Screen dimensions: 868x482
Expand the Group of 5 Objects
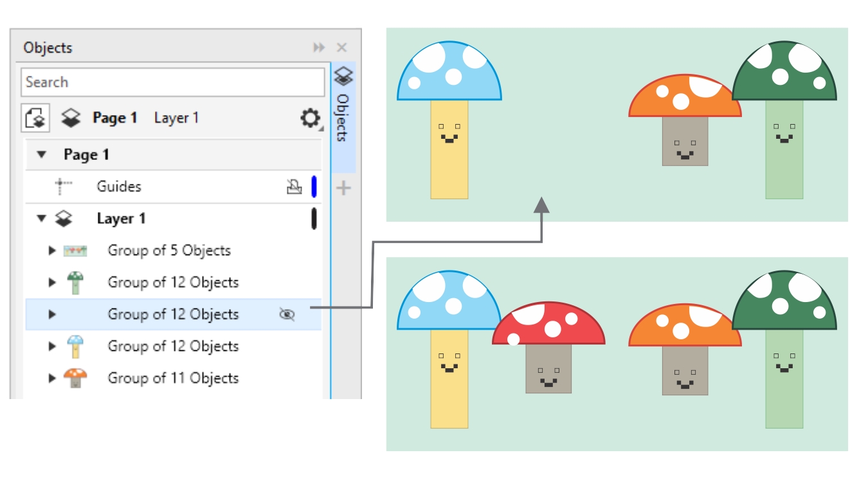tap(53, 251)
